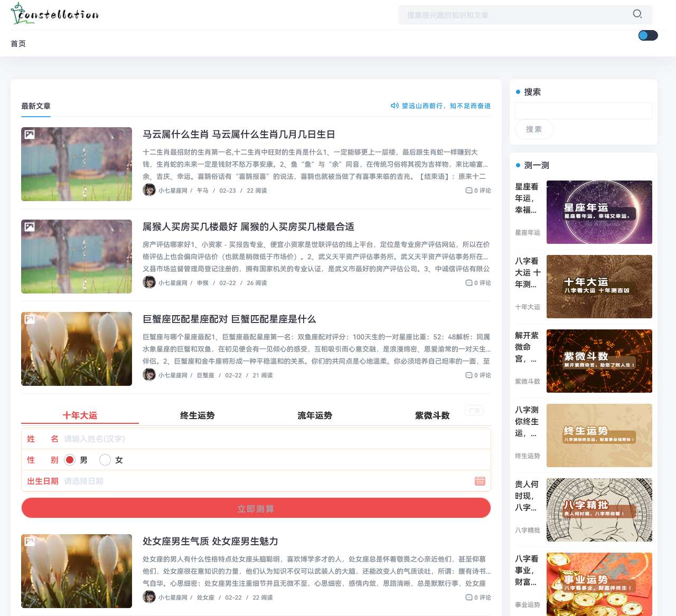Select the 男 gender radio button

click(x=70, y=460)
